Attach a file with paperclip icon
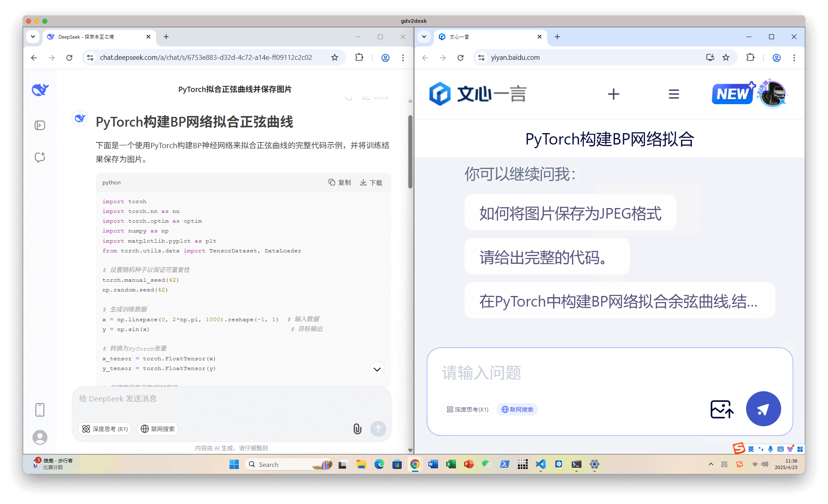The width and height of the screenshot is (828, 504). tap(357, 429)
